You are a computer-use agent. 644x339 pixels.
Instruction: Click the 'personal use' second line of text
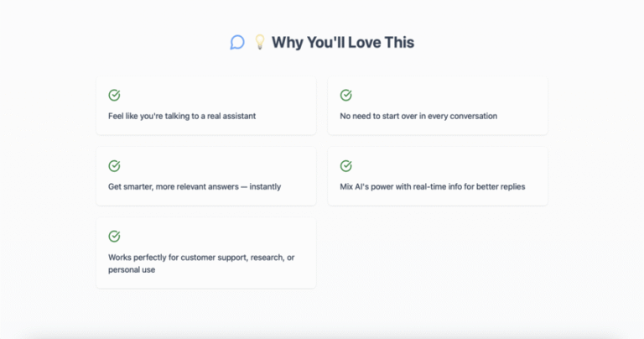coord(132,270)
